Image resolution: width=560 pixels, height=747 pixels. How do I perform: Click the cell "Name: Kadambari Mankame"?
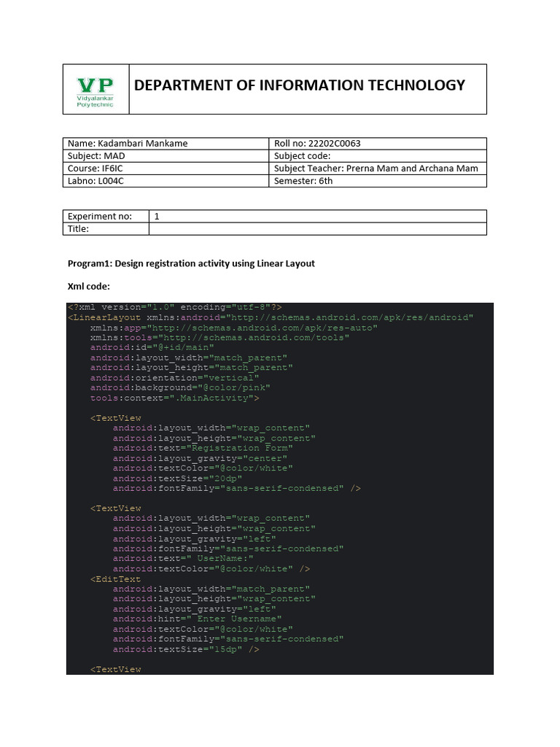point(166,144)
